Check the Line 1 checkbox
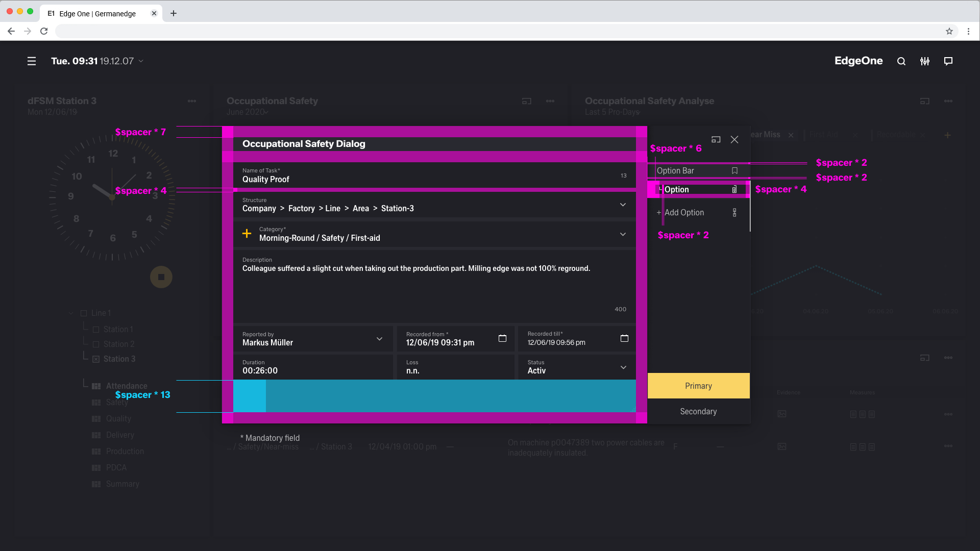The height and width of the screenshot is (551, 980). click(x=84, y=313)
